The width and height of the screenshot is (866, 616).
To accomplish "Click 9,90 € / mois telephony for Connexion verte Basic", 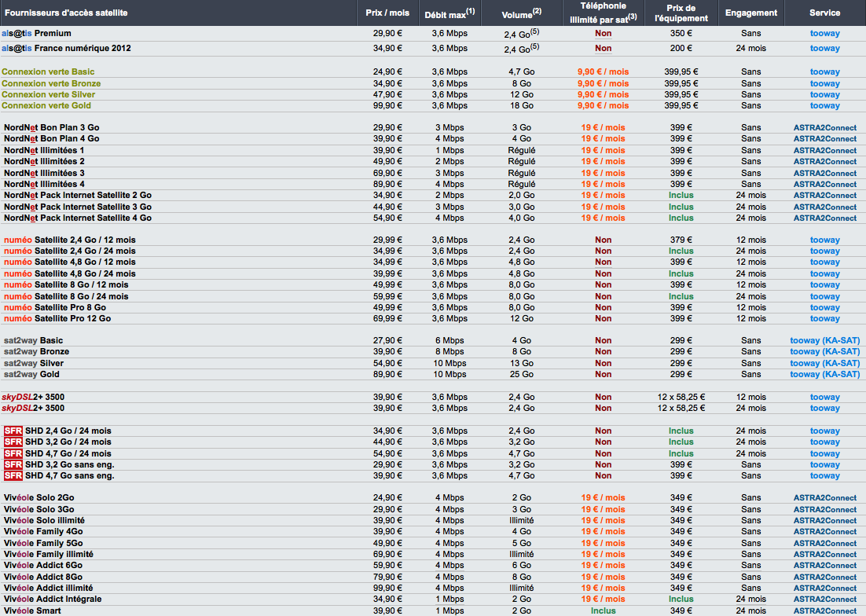I will tap(603, 71).
